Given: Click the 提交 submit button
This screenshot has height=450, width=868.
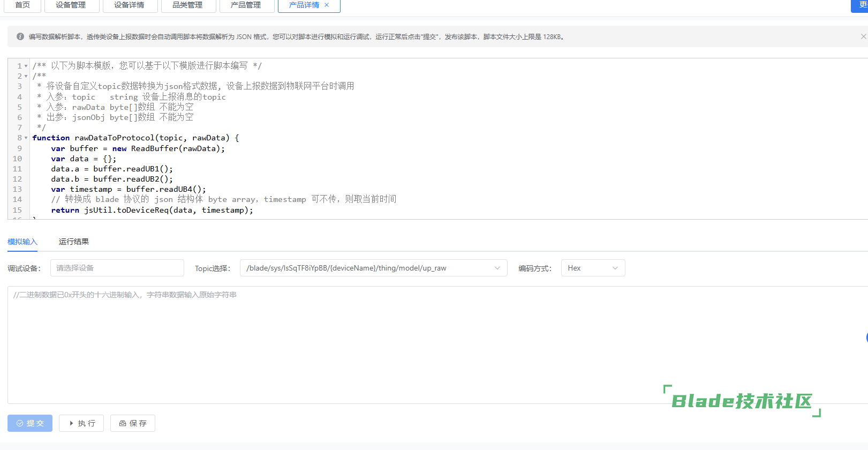Looking at the screenshot, I should (30, 423).
